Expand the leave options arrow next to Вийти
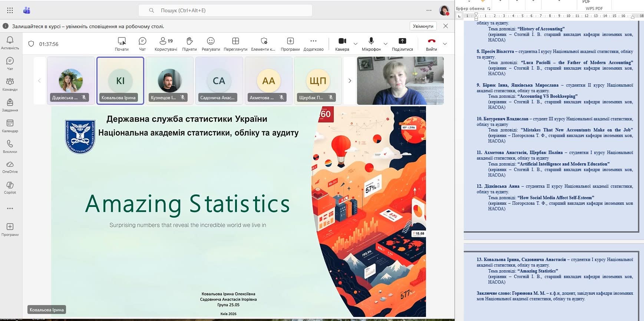Image resolution: width=644 pixels, height=321 pixels. (445, 44)
